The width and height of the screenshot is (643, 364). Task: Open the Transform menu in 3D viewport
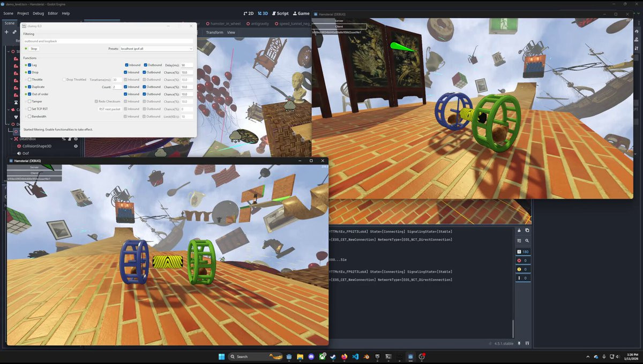tap(214, 33)
